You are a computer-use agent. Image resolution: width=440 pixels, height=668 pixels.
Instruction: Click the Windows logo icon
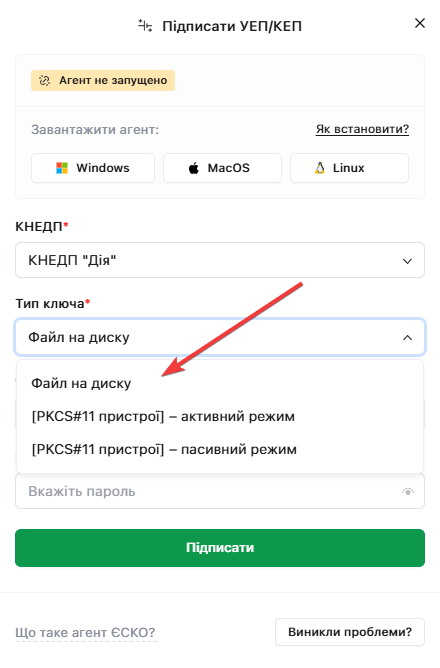click(x=62, y=168)
